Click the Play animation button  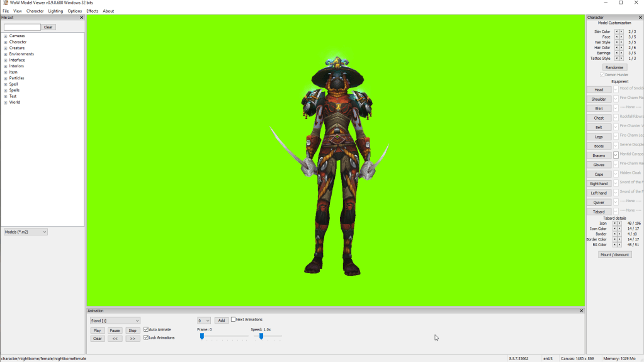pyautogui.click(x=97, y=331)
